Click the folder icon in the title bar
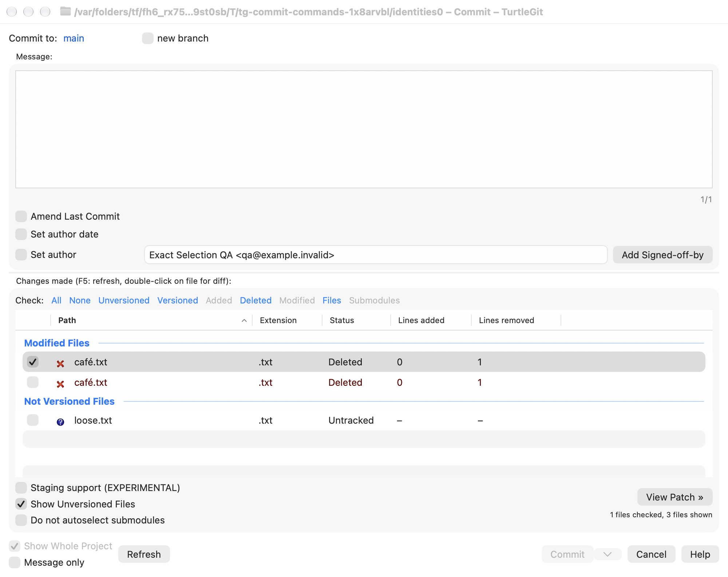 pos(66,12)
